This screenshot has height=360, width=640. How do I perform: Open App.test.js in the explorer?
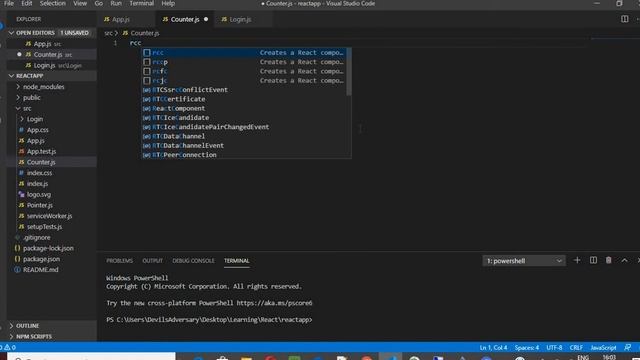[x=51, y=151]
